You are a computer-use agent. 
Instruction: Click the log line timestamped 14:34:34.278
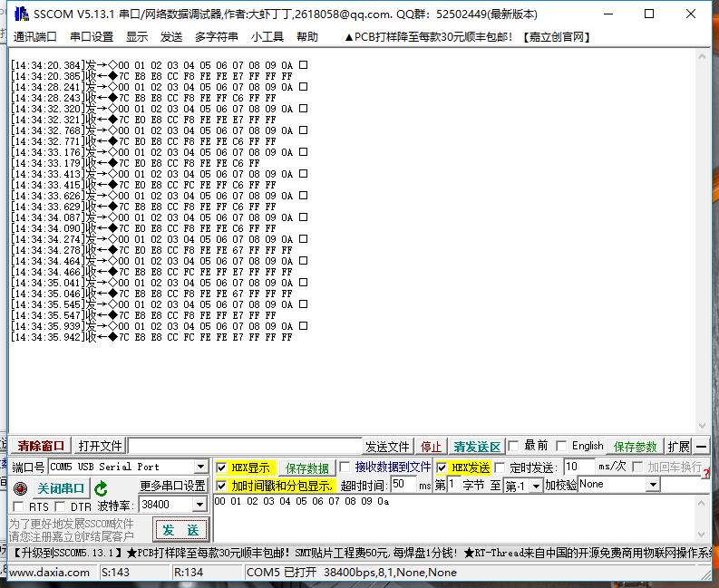click(151, 250)
